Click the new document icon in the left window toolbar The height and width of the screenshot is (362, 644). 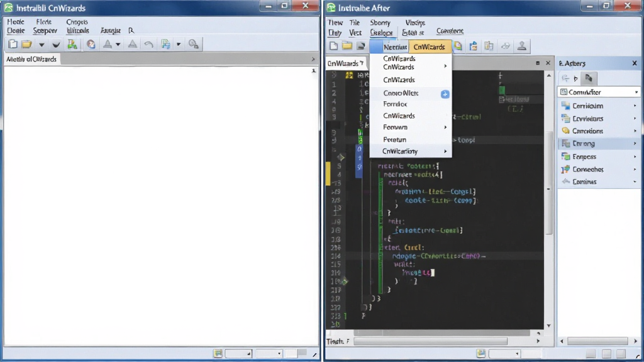pos(13,44)
